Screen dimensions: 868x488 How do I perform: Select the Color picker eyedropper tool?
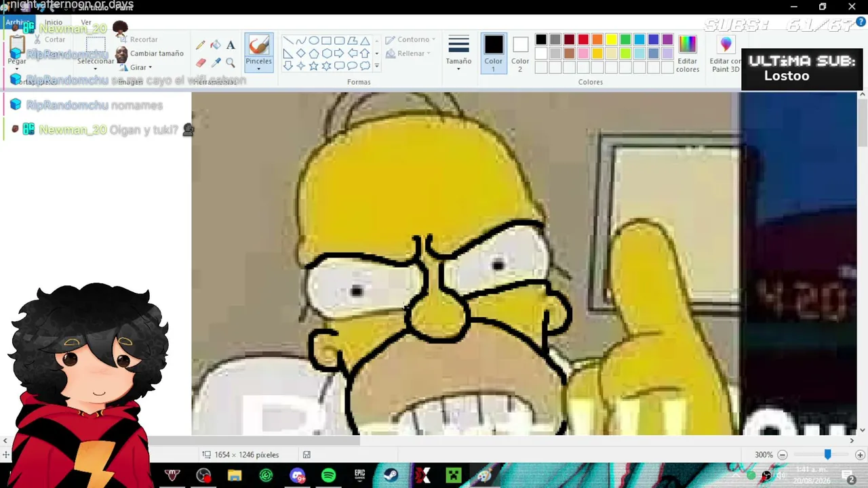[x=216, y=62]
